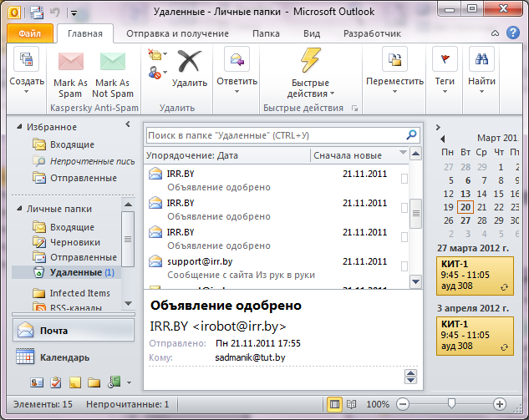This screenshot has width=529, height=420.
Task: Flag the third IRR.BY message
Action: (x=404, y=237)
